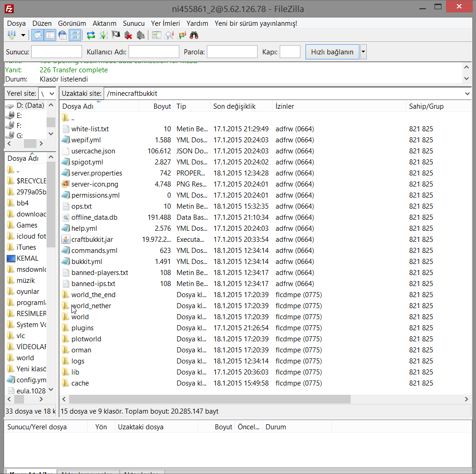The height and width of the screenshot is (474, 476).
Task: Toggle the transfer queue display
Action: [x=75, y=35]
